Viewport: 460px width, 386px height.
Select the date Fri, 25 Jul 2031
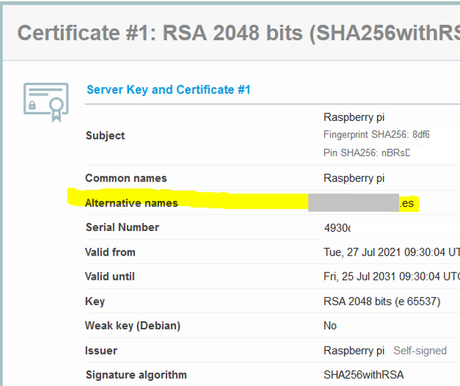(360, 277)
